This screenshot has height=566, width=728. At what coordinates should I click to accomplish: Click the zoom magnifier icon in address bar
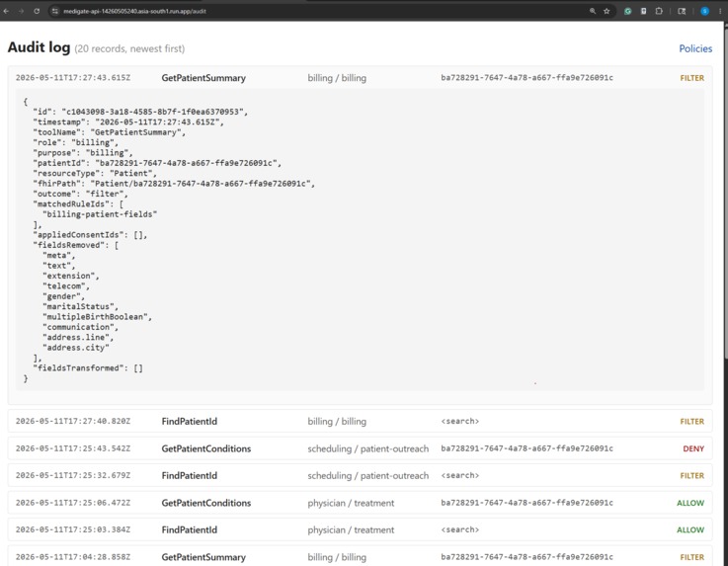coord(593,11)
